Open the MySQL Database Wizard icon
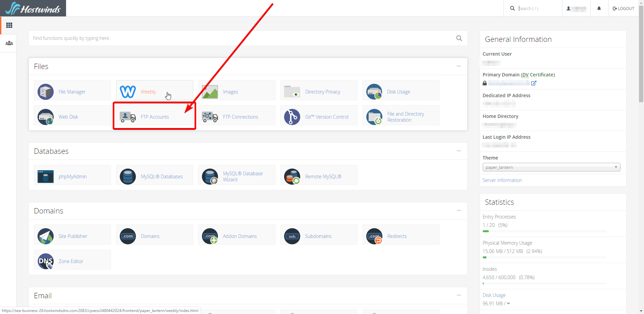The width and height of the screenshot is (644, 314). tap(210, 177)
